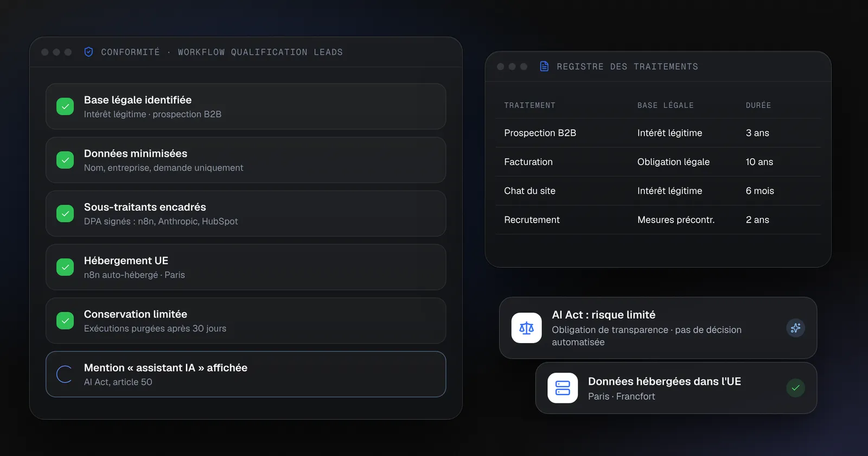Click the Durée column header
Viewport: 868px width, 456px height.
click(758, 105)
